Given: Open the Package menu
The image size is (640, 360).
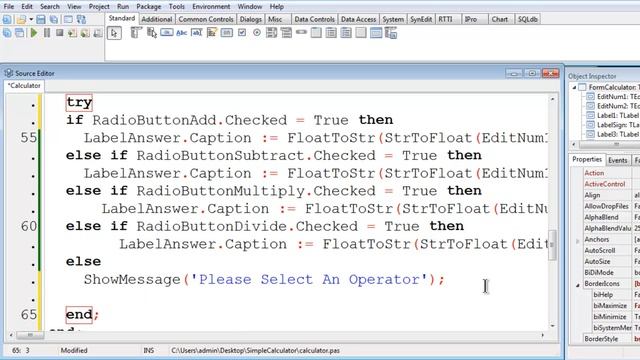Looking at the screenshot, I should (x=149, y=7).
